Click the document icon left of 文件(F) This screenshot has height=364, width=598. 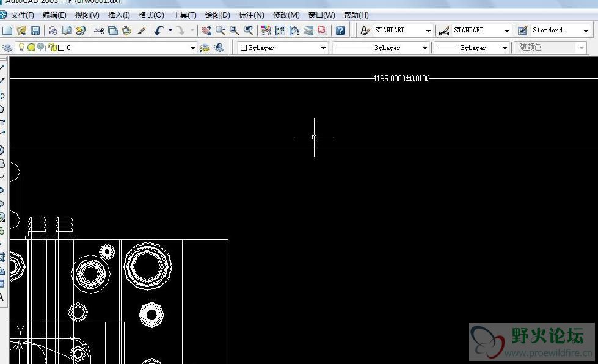[3, 15]
